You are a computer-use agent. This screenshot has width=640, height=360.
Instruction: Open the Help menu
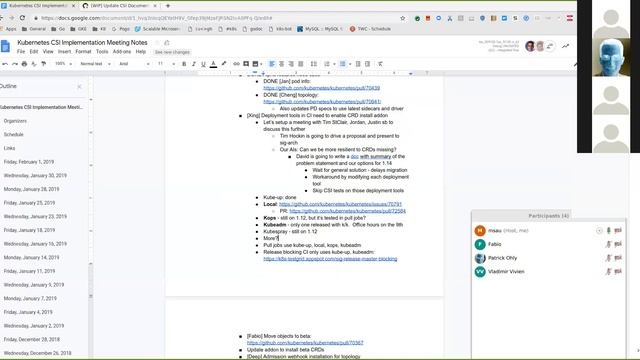pyautogui.click(x=140, y=52)
